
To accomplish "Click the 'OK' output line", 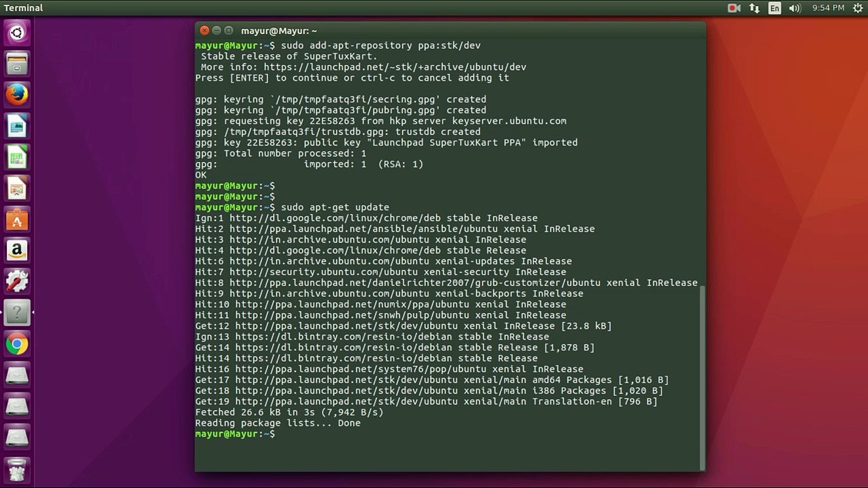I will tap(201, 176).
